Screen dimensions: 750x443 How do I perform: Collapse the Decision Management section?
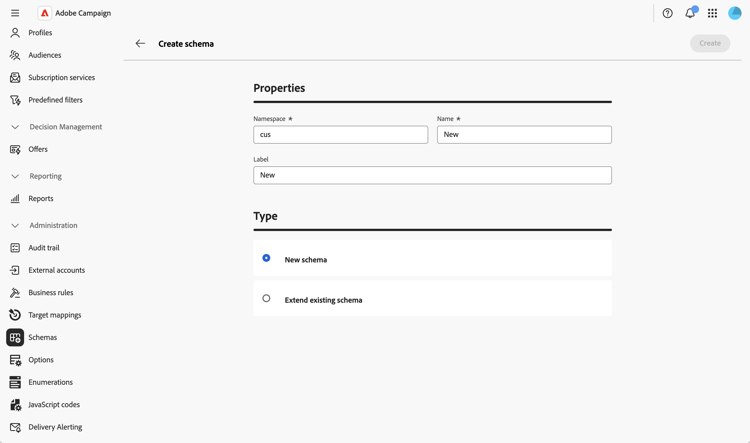click(x=15, y=127)
